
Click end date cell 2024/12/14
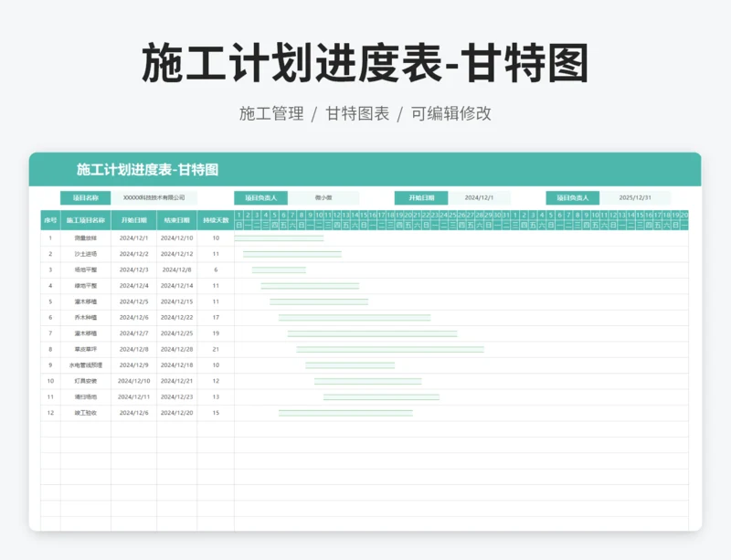coord(176,286)
